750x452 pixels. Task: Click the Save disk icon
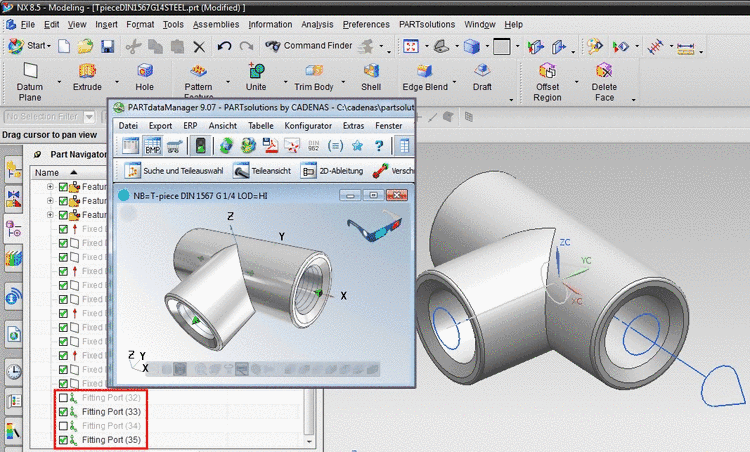pyautogui.click(x=108, y=46)
